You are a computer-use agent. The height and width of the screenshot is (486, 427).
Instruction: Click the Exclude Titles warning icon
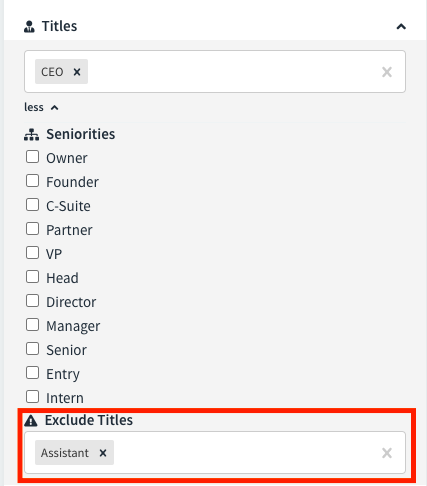[31, 421]
